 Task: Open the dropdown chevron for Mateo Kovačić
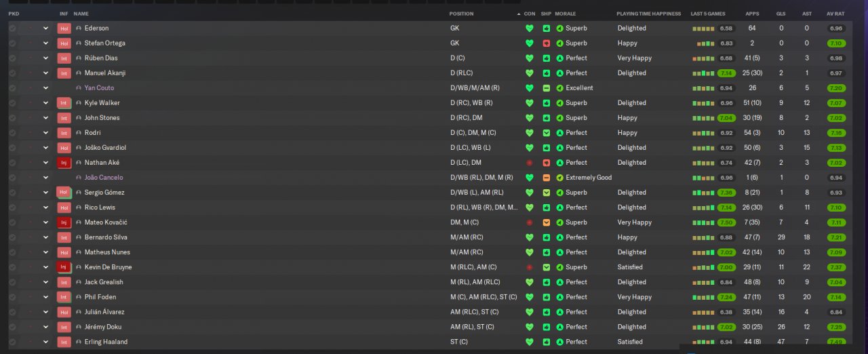(x=46, y=222)
